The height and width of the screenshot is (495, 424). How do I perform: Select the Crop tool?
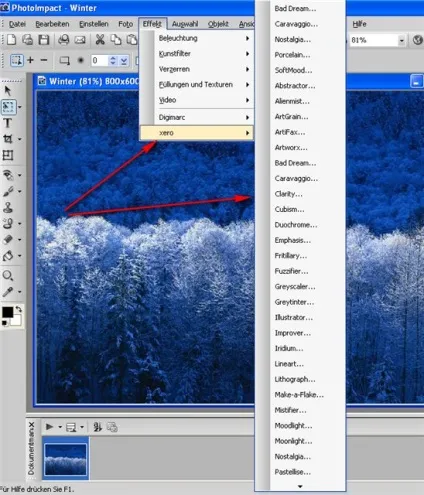pyautogui.click(x=8, y=139)
